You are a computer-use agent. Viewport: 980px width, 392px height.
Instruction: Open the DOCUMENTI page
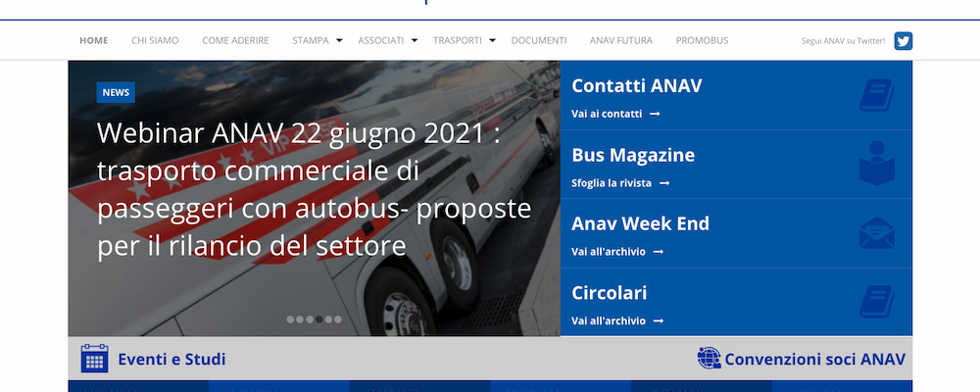click(539, 40)
